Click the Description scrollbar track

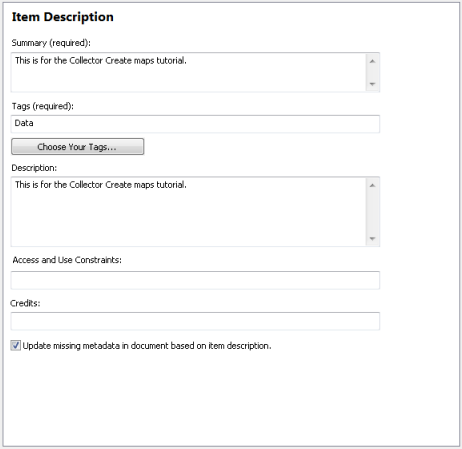coord(372,212)
